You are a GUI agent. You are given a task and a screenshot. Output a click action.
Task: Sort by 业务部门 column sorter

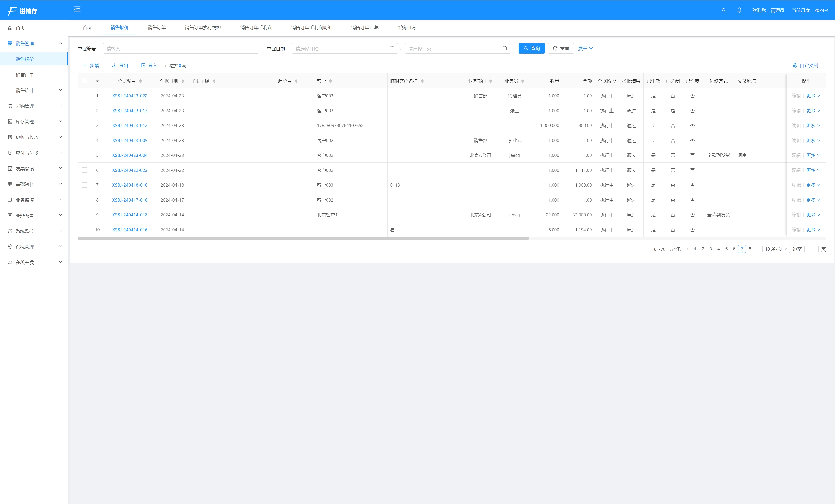[x=491, y=81]
